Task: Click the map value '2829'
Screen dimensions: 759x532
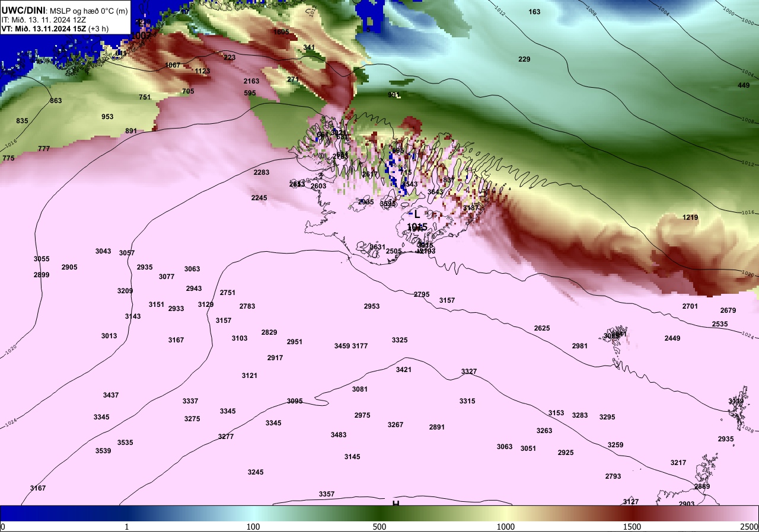Action: tap(269, 332)
